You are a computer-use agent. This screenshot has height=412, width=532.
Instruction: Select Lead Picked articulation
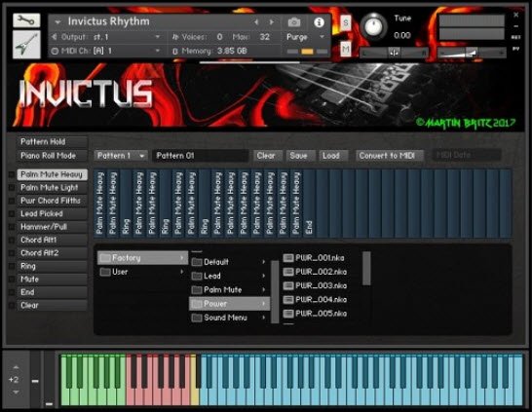pos(52,213)
